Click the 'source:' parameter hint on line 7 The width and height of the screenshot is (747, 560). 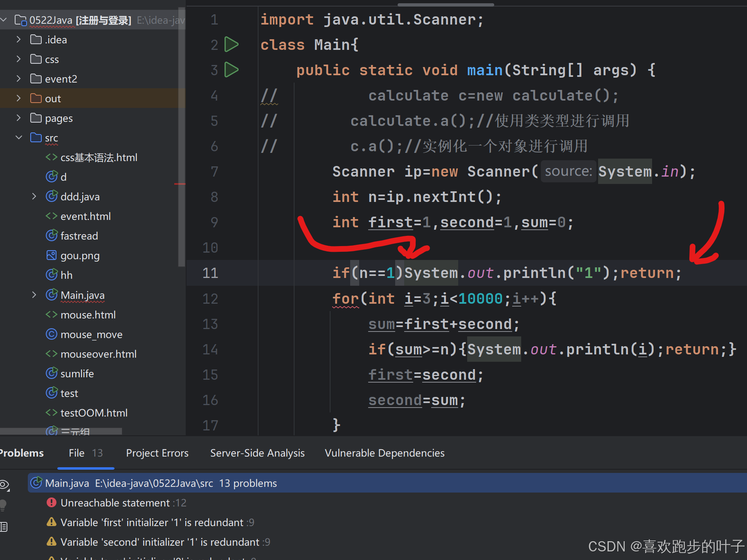click(x=568, y=171)
